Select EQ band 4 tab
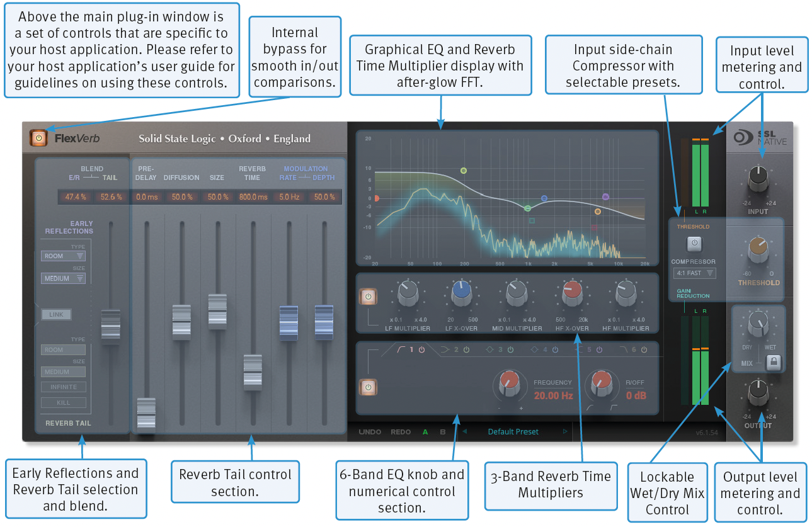Screen dimensions: 812x527 coord(539,349)
